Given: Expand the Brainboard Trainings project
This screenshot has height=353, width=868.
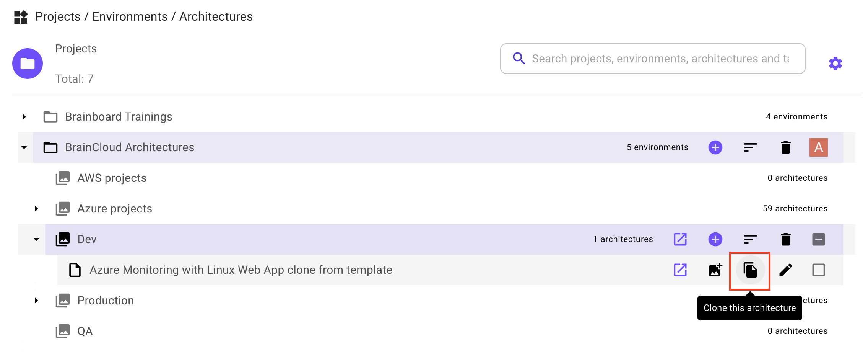Looking at the screenshot, I should point(24,117).
